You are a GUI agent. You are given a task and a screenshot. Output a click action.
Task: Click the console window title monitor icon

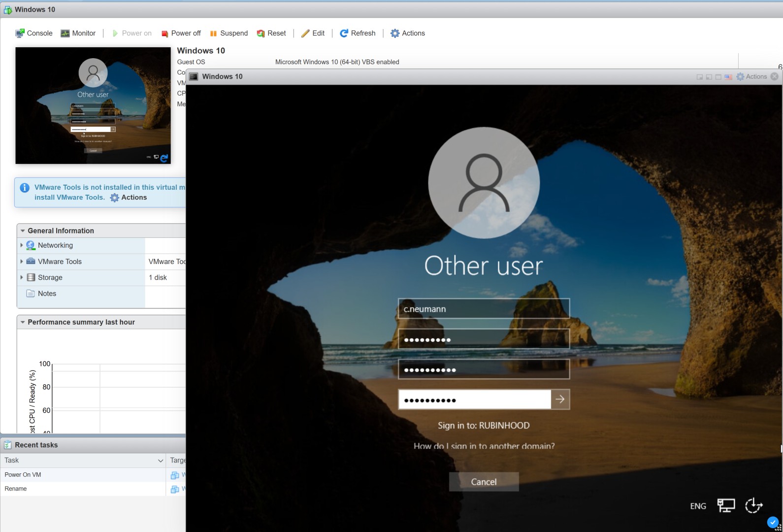point(194,76)
